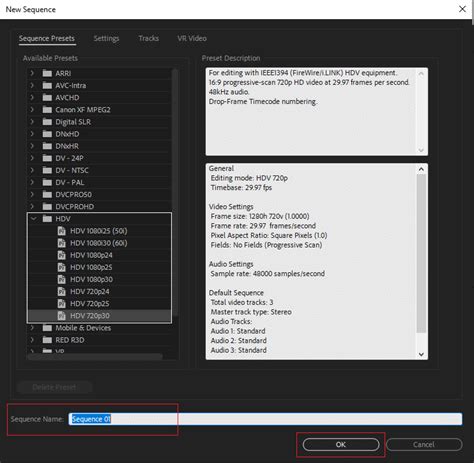Image resolution: width=474 pixels, height=463 pixels.
Task: Choose the HDV 720p24 preset icon
Action: 62,292
